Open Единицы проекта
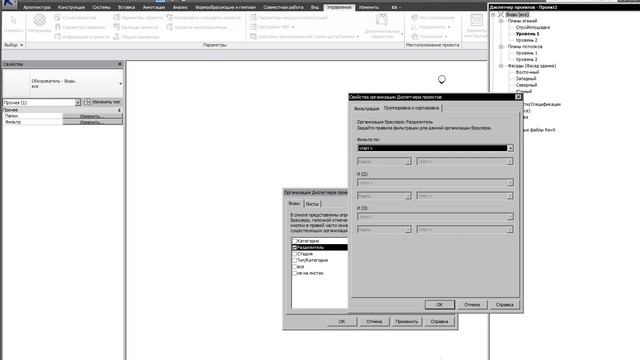Viewport: 640px width, 360px height. pyautogui.click(x=135, y=27)
